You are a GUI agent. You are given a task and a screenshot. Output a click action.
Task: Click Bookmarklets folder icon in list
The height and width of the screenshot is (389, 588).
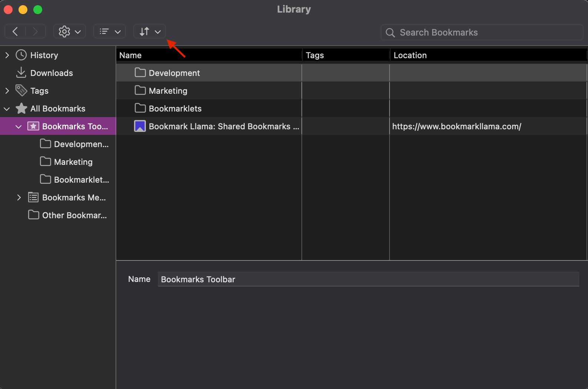pyautogui.click(x=140, y=108)
